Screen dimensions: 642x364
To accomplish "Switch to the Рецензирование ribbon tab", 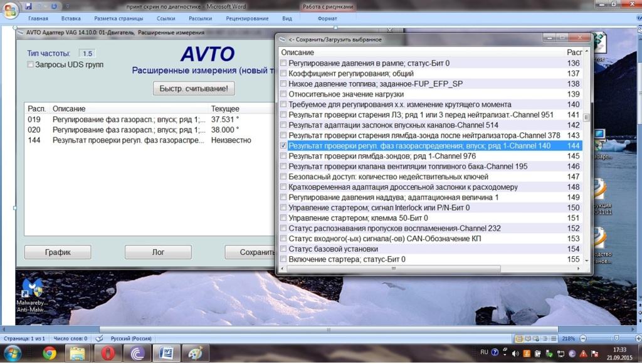I will point(246,19).
